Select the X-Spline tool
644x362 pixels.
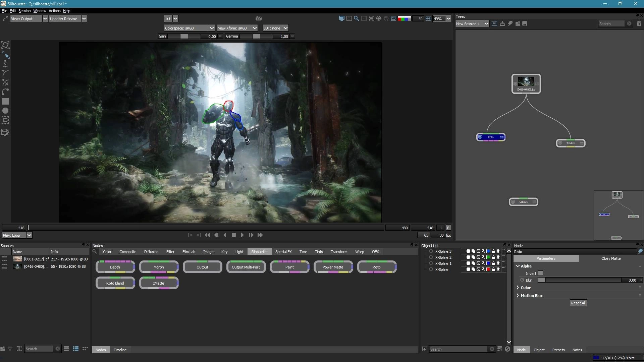click(x=5, y=82)
